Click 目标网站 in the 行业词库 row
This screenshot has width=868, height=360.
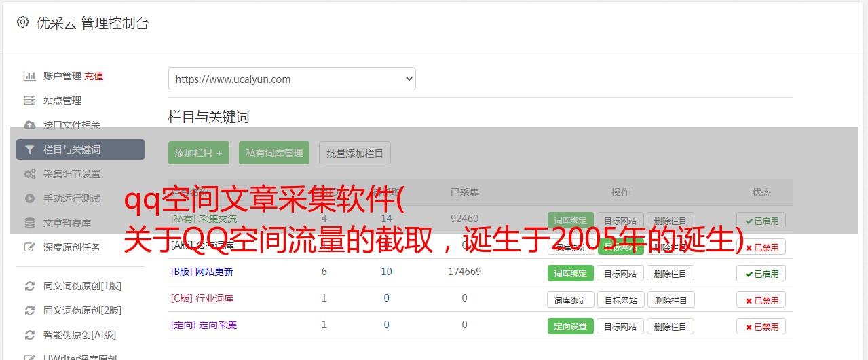620,300
